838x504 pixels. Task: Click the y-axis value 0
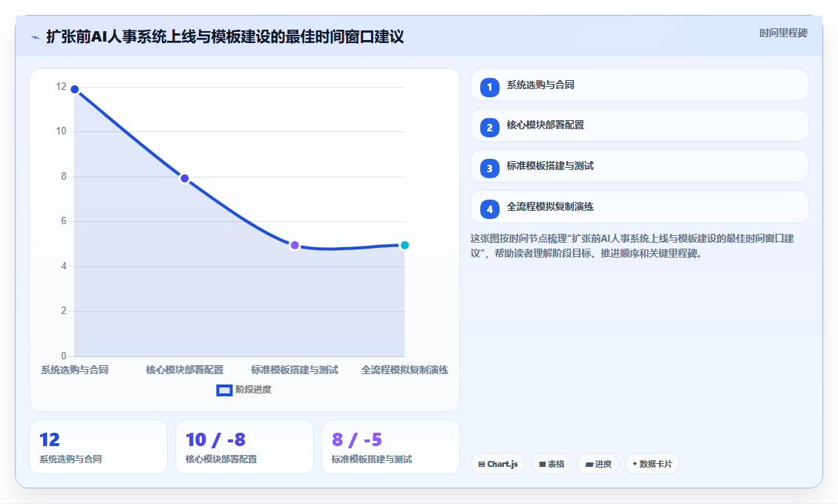(x=64, y=356)
